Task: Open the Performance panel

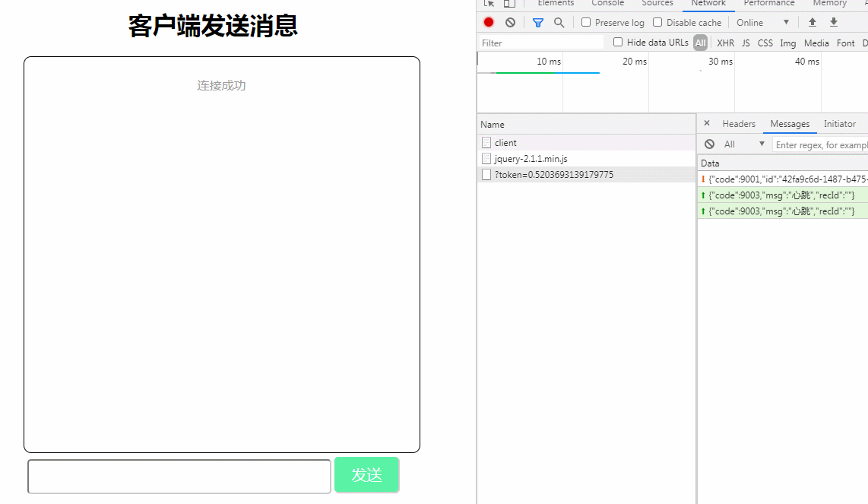Action: pyautogui.click(x=768, y=3)
